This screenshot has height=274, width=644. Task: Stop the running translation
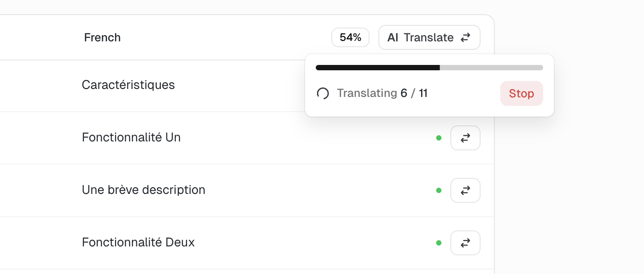[x=521, y=93]
